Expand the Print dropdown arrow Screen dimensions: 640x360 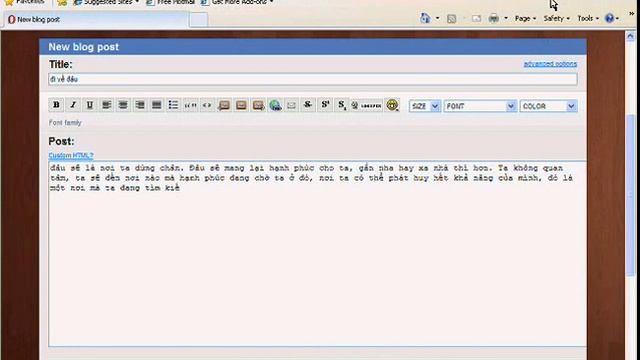[x=506, y=18]
